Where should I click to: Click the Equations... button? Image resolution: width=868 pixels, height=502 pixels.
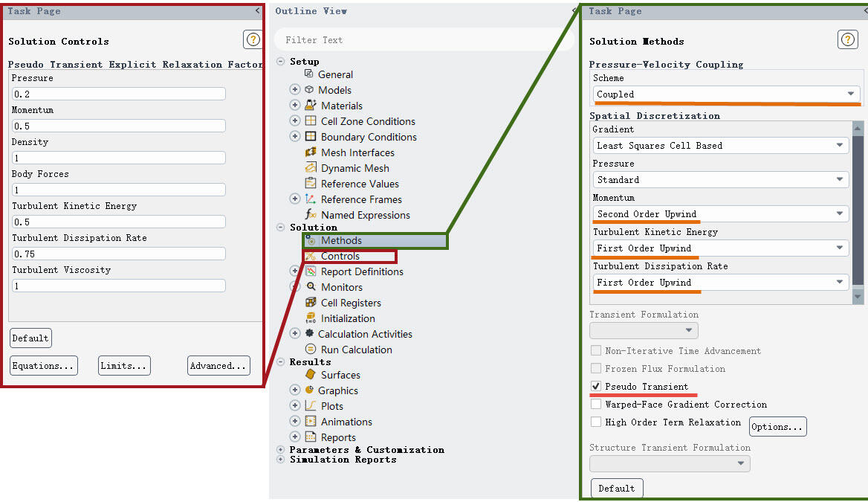click(44, 366)
